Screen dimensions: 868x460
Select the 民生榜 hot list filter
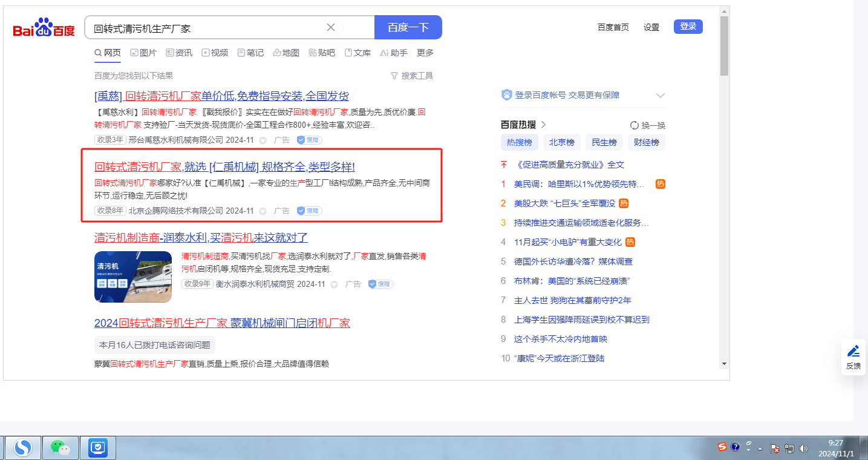tap(604, 143)
